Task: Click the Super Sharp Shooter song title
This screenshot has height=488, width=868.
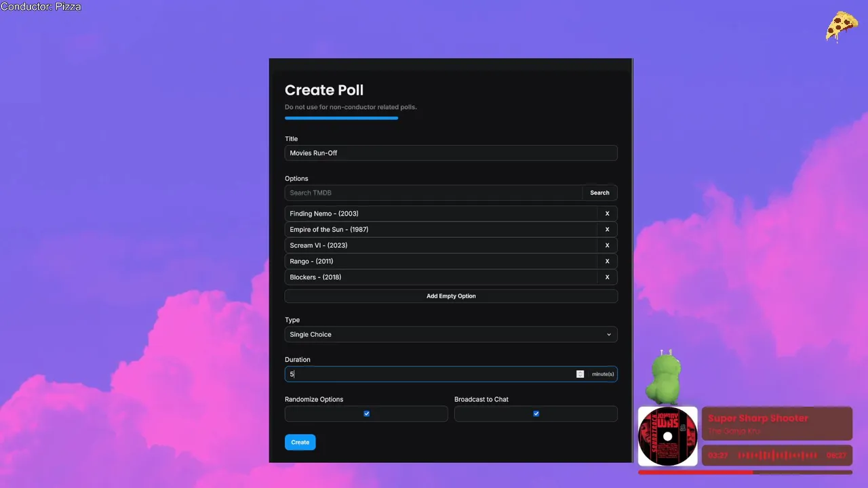Action: coord(758,418)
